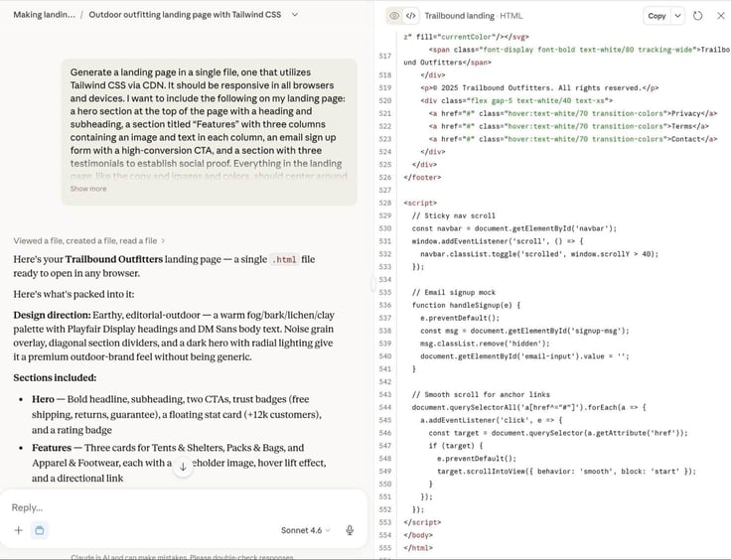The width and height of the screenshot is (731, 560).
Task: Switch to preview eye view of artifact
Action: coord(394,15)
